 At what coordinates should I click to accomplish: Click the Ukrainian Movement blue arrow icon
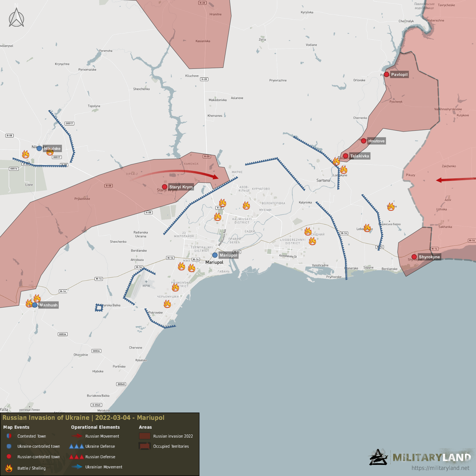[77, 466]
